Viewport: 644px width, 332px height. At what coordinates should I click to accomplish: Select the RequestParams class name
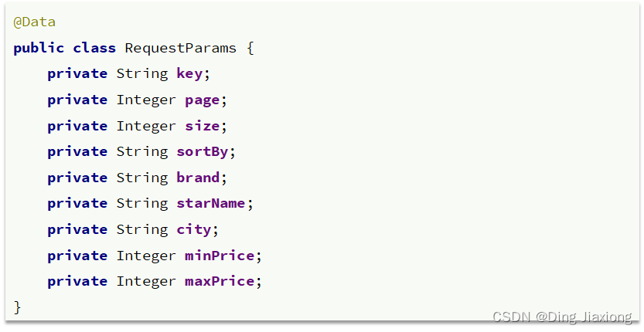[180, 48]
